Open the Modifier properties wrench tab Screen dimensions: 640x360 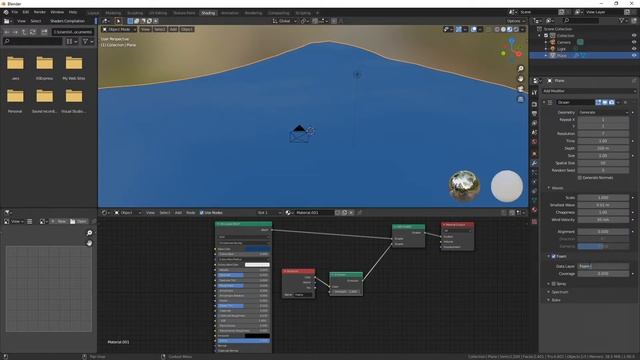[534, 163]
